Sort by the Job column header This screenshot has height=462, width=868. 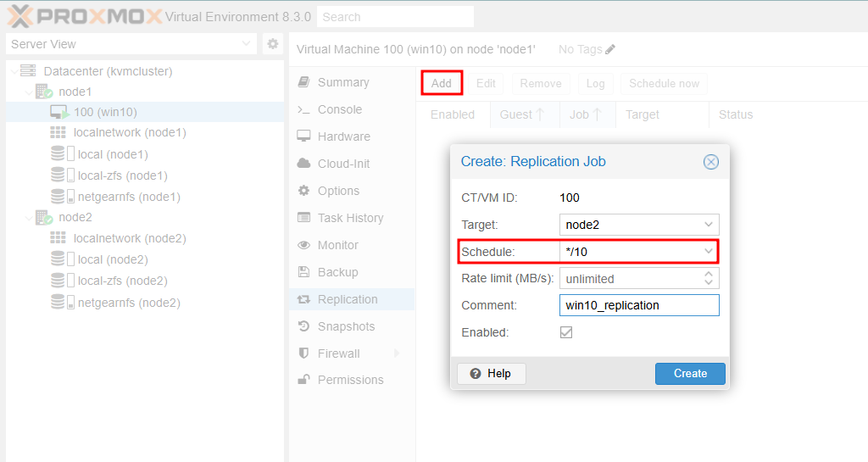(x=587, y=114)
